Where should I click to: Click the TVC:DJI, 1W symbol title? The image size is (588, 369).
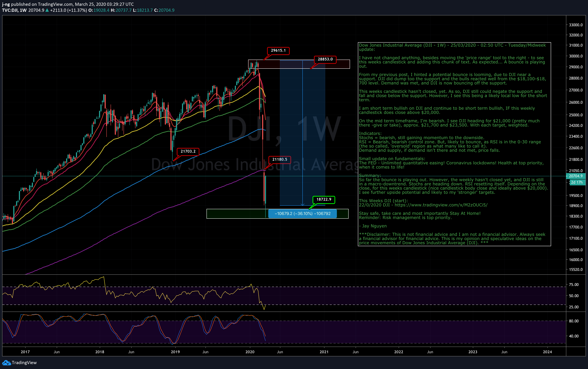(x=14, y=10)
